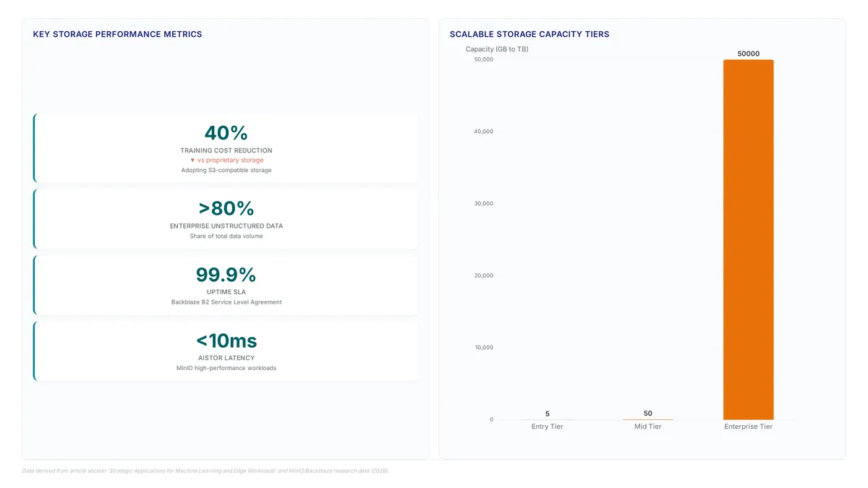
Task: Click the Key Storage Performance Metrics heading
Action: tap(118, 34)
